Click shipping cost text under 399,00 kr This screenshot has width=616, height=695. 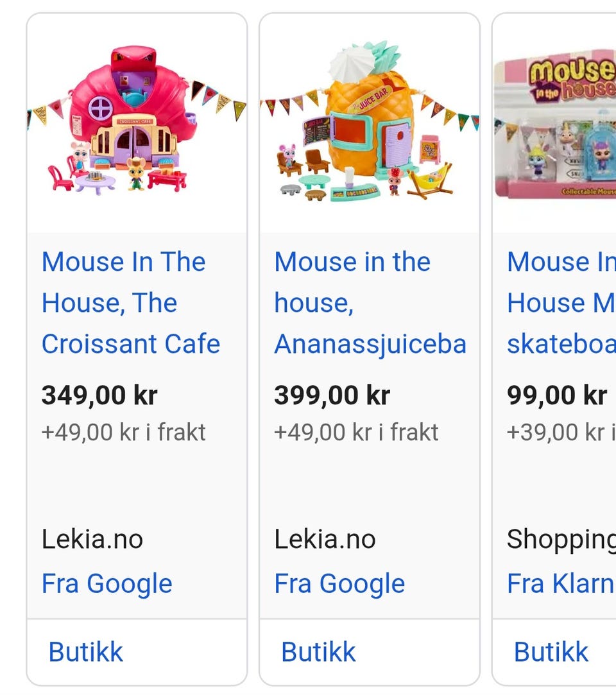(356, 433)
